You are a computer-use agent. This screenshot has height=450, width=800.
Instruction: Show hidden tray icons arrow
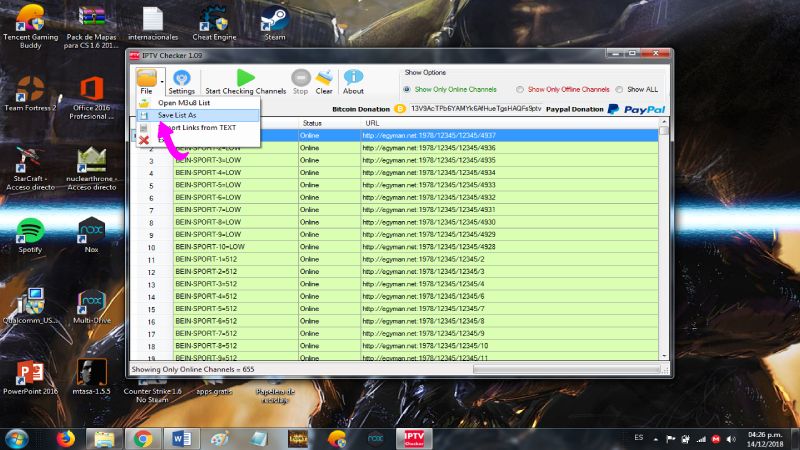(x=656, y=439)
